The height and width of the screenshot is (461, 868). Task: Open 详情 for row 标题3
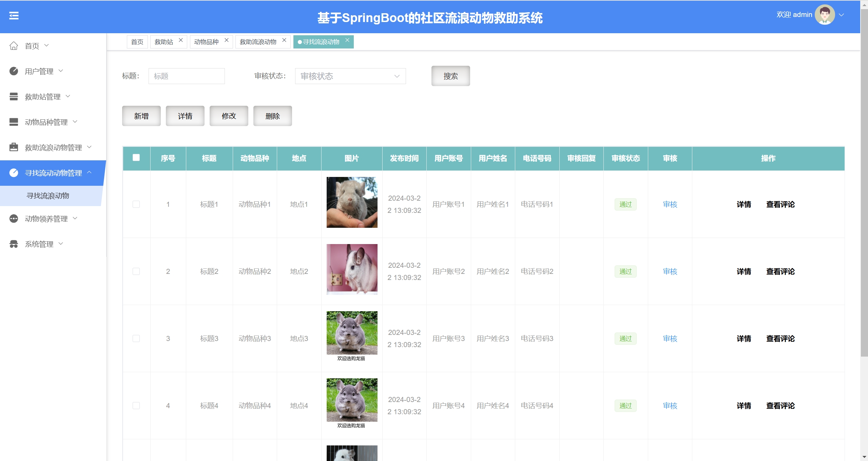coord(744,339)
